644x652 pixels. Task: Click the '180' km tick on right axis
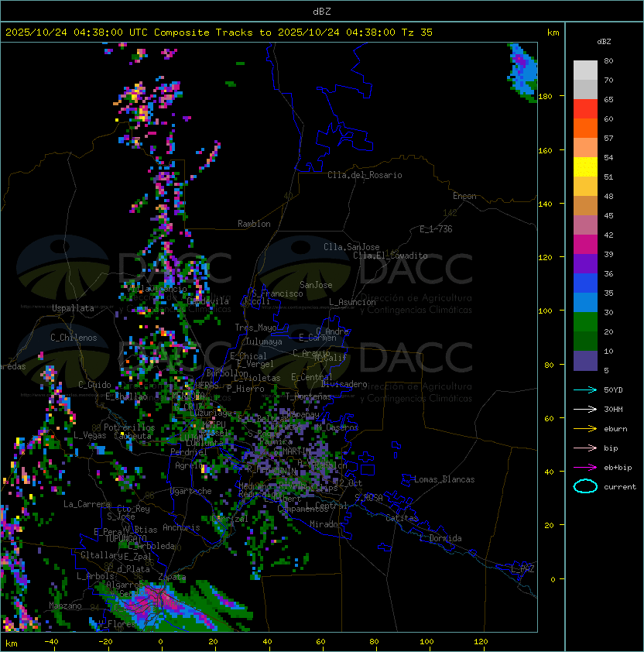click(545, 97)
